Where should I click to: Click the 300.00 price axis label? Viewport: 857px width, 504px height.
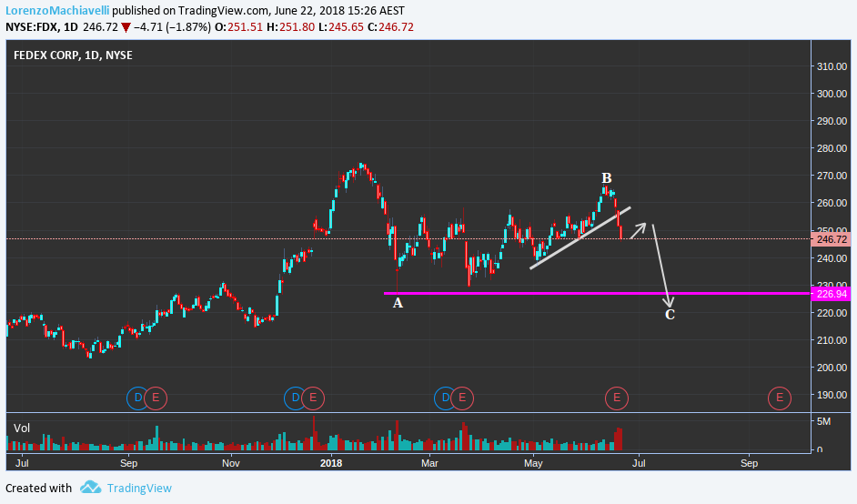(832, 94)
